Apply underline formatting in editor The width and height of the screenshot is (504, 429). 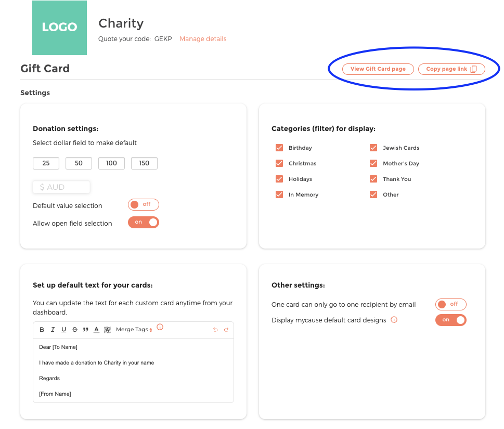point(63,329)
